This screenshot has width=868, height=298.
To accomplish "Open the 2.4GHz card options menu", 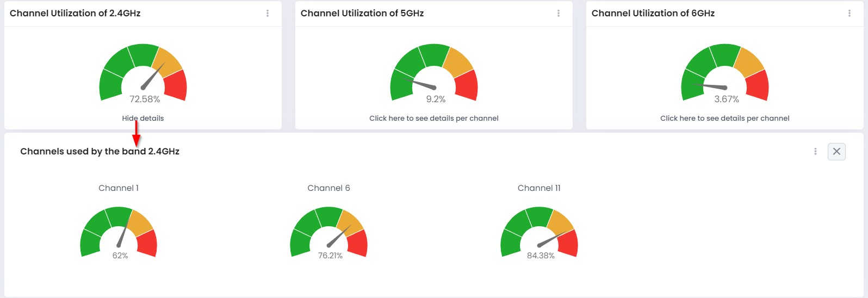I will pos(268,13).
